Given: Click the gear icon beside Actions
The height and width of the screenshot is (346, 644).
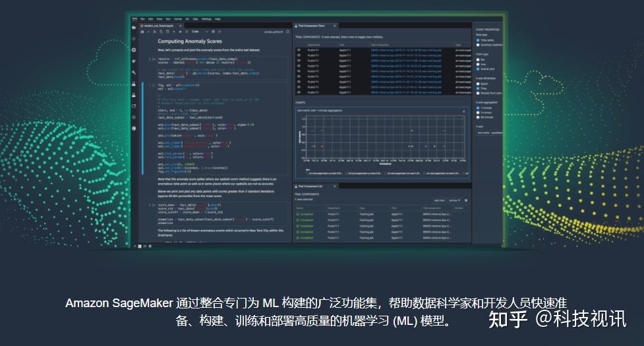Looking at the screenshot, I should (x=466, y=200).
